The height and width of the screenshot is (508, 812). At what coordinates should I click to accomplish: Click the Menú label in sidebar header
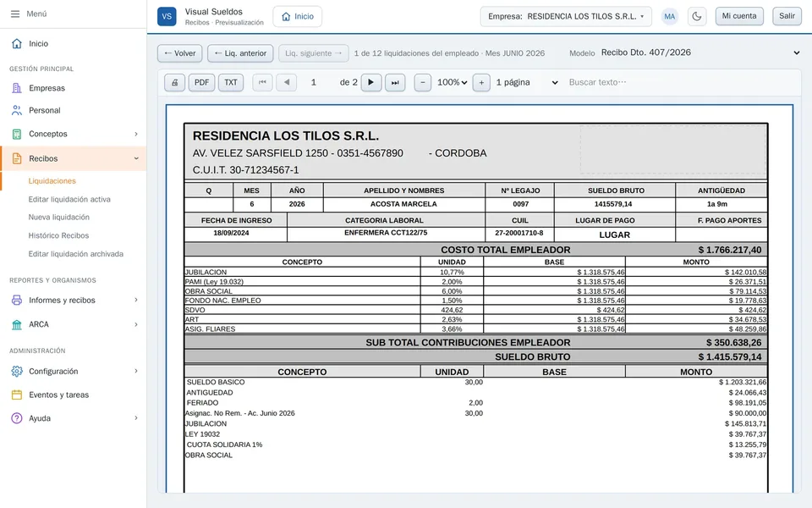pyautogui.click(x=36, y=14)
